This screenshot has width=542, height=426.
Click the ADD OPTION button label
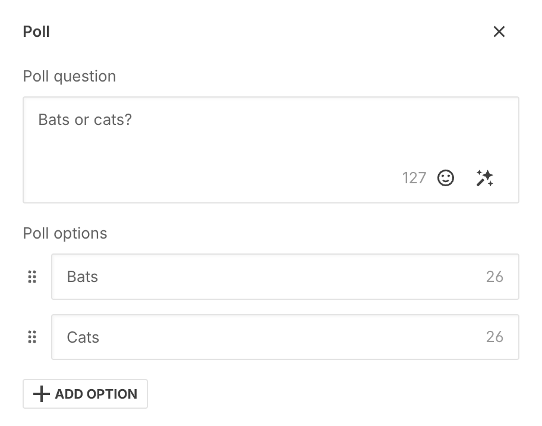pos(96,394)
